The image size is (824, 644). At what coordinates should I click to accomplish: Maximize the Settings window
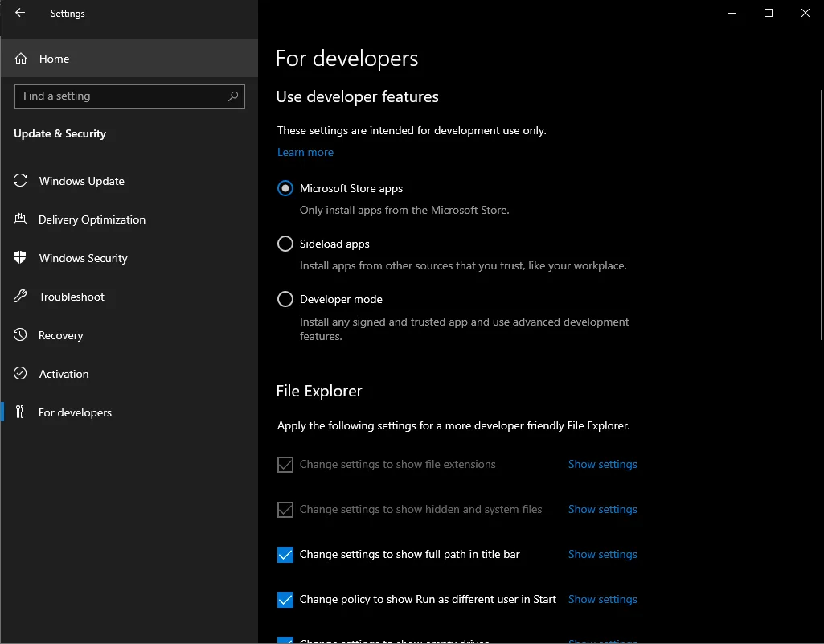769,13
